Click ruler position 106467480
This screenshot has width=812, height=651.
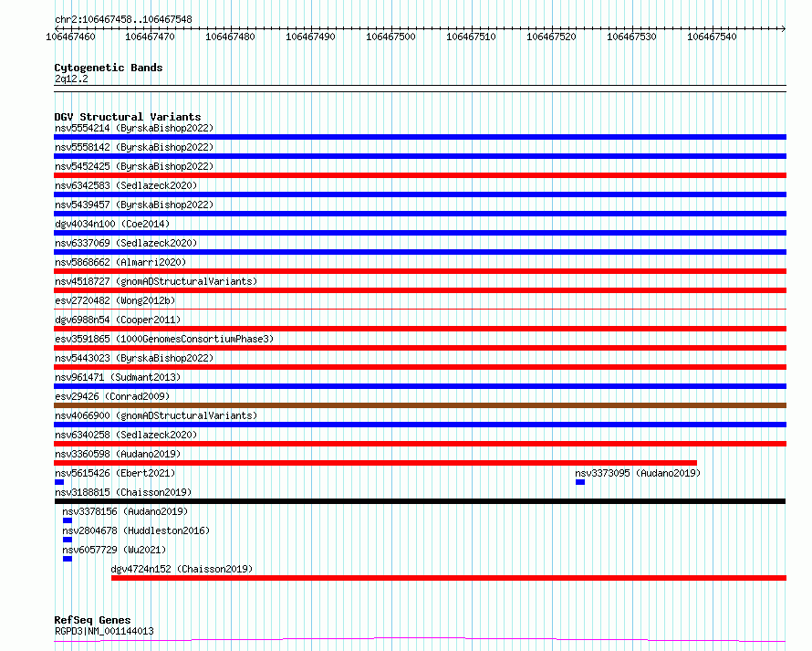tap(231, 37)
